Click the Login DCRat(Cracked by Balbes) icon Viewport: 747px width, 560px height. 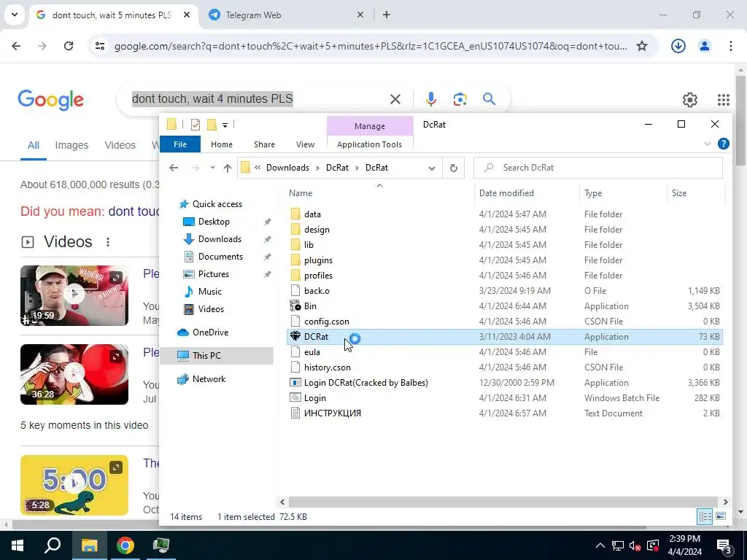(x=295, y=382)
